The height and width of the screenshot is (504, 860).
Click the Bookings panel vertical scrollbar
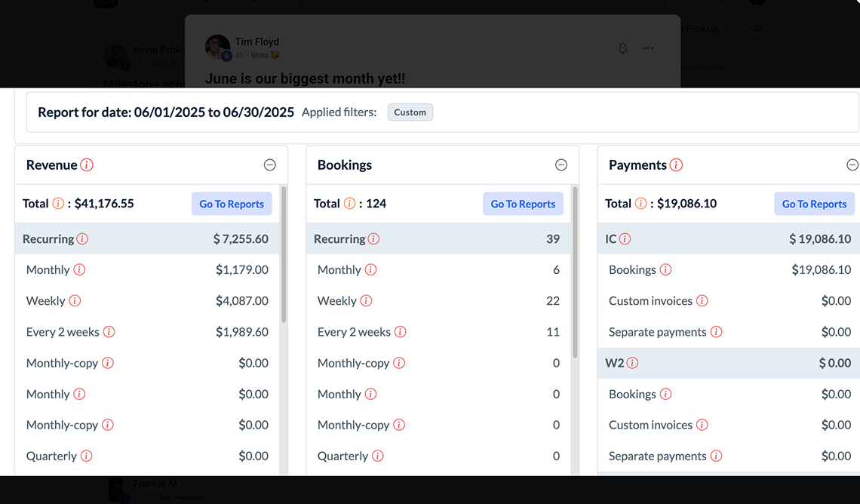575,272
